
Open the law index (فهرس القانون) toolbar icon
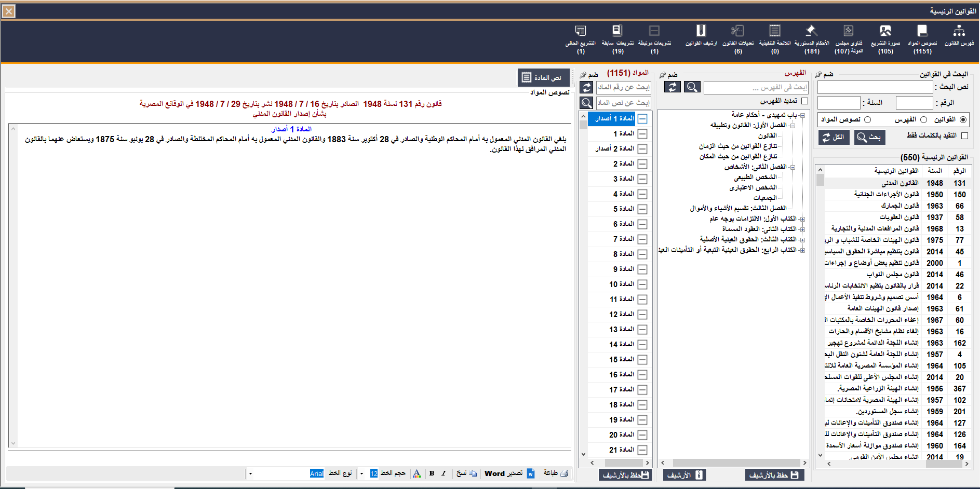959,32
